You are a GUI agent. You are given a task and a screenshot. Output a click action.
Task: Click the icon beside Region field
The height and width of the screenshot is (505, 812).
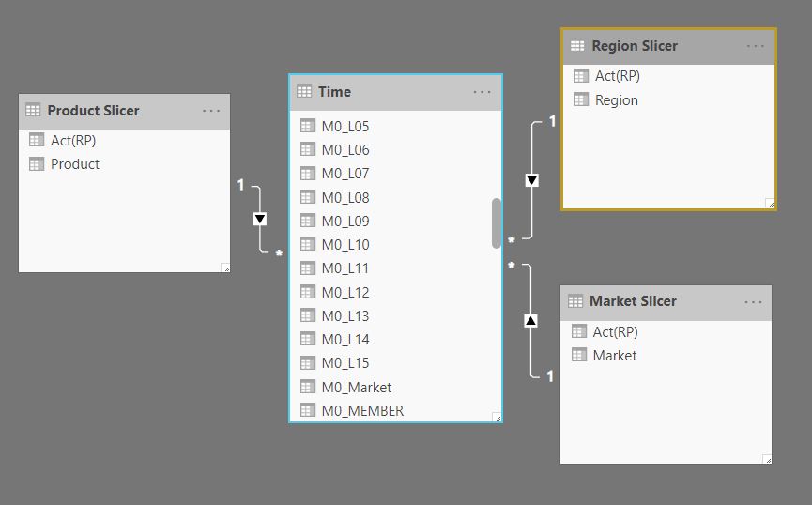(581, 99)
